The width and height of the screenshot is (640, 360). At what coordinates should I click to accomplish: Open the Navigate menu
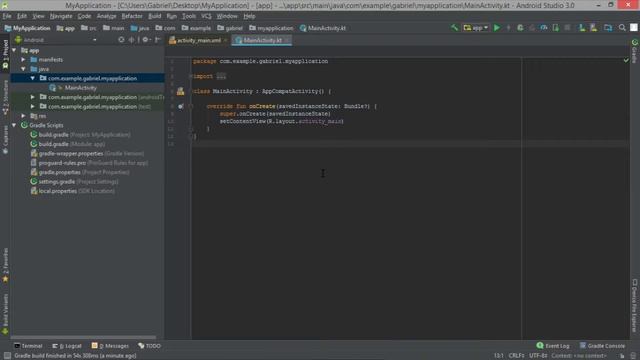61,16
